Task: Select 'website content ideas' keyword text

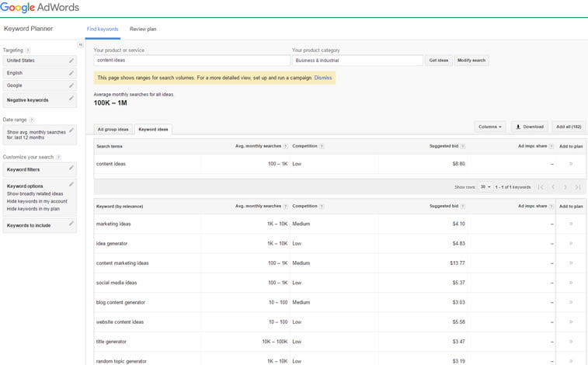Action: 120,322
